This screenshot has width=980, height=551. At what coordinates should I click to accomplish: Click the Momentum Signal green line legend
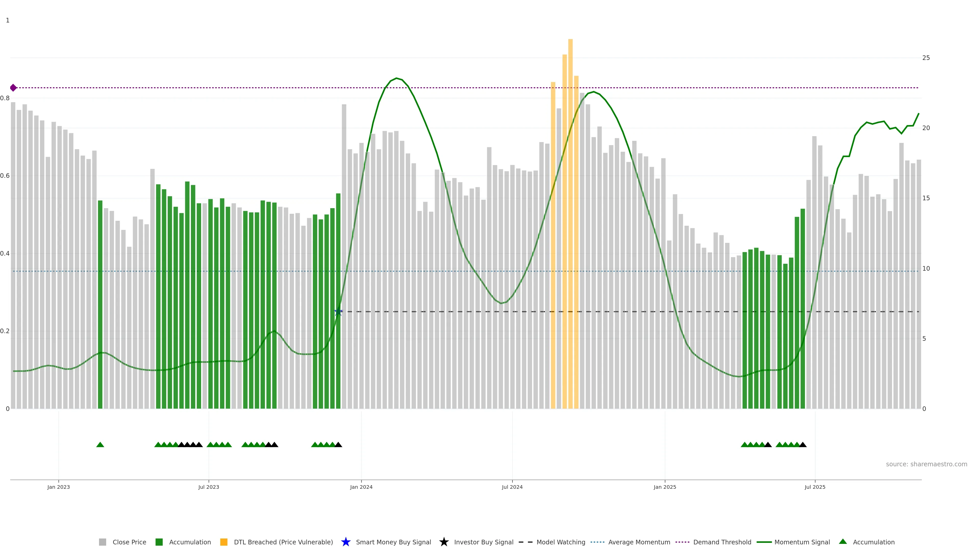(764, 542)
